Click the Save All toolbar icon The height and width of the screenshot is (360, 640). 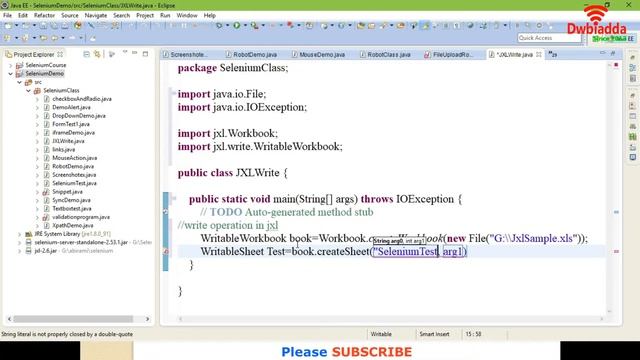[x=54, y=26]
